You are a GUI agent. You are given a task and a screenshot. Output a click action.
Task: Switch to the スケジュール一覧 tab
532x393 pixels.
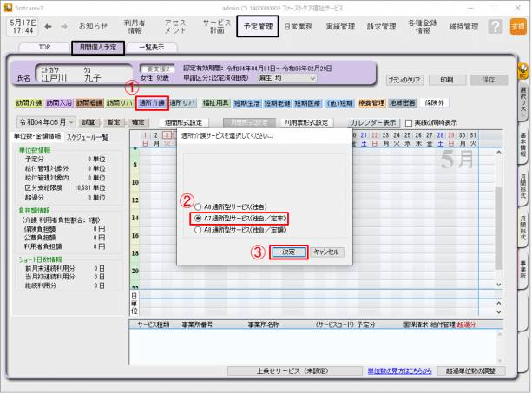point(87,137)
